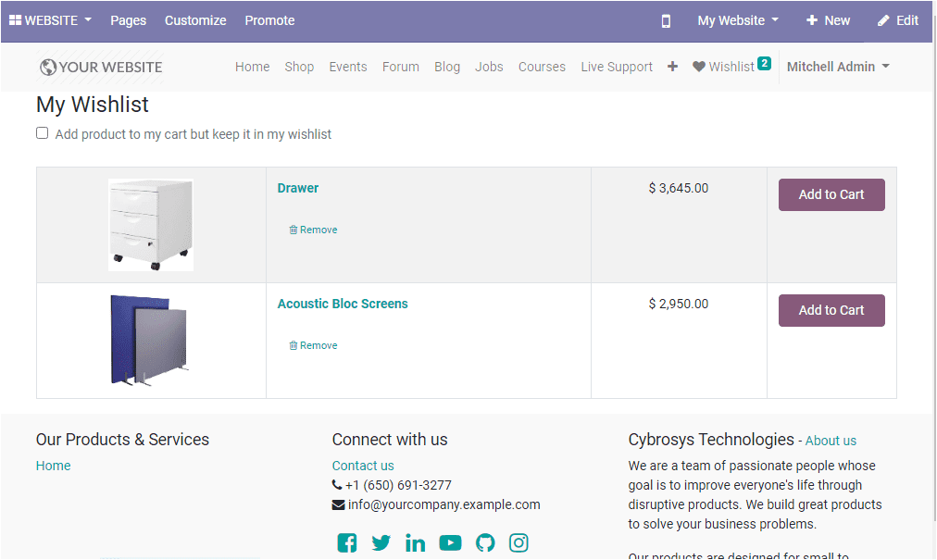Open the Instagram social icon
The width and height of the screenshot is (937, 560).
(x=518, y=543)
